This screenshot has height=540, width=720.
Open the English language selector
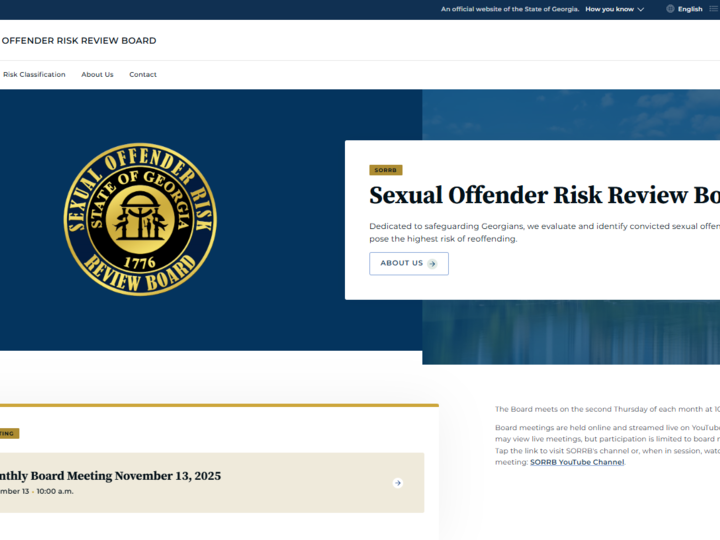pos(690,9)
